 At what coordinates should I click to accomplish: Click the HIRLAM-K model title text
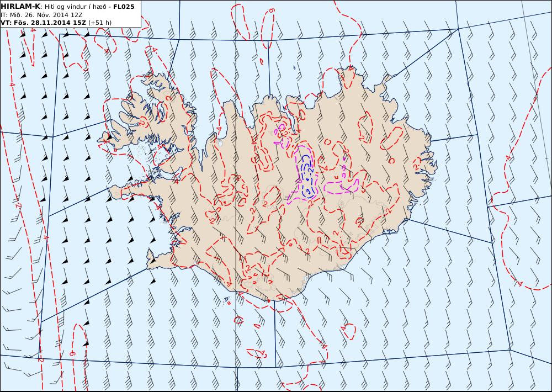pos(20,7)
